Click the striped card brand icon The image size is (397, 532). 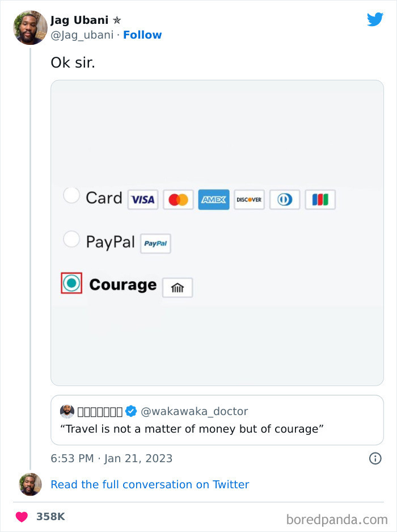(x=320, y=199)
